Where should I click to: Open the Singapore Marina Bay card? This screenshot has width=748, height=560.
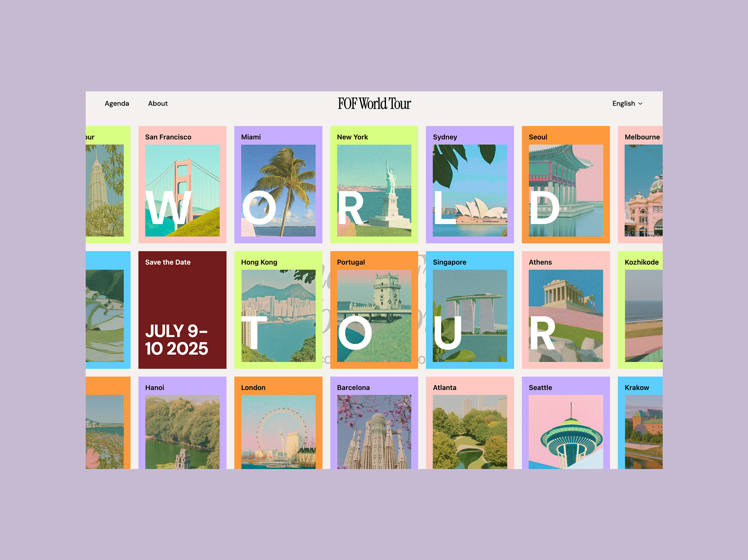coord(470,310)
